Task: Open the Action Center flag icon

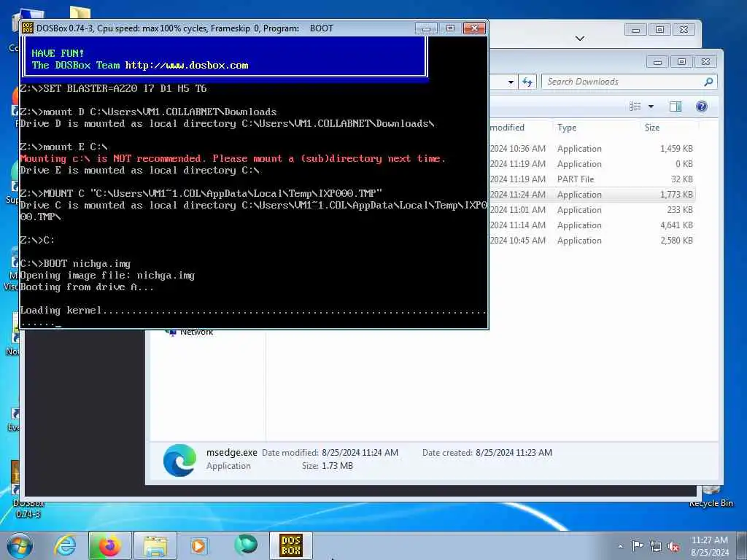Action: [637, 545]
